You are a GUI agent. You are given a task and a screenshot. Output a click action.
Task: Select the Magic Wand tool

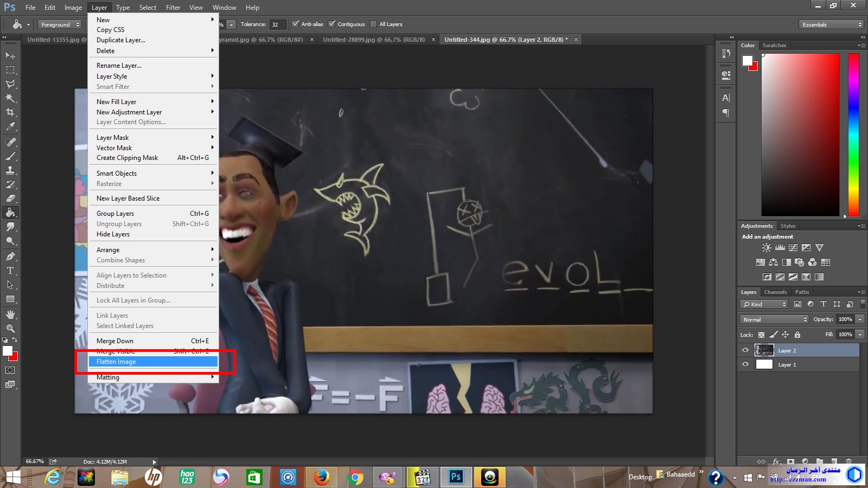tap(10, 98)
